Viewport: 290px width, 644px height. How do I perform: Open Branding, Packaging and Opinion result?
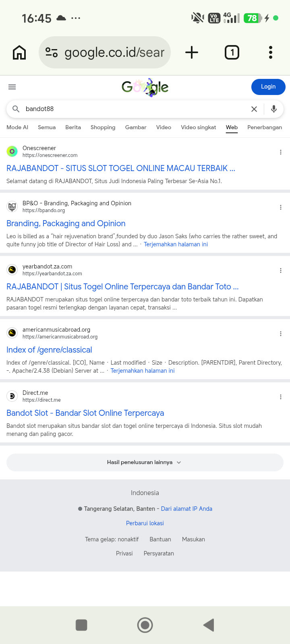pos(66,223)
